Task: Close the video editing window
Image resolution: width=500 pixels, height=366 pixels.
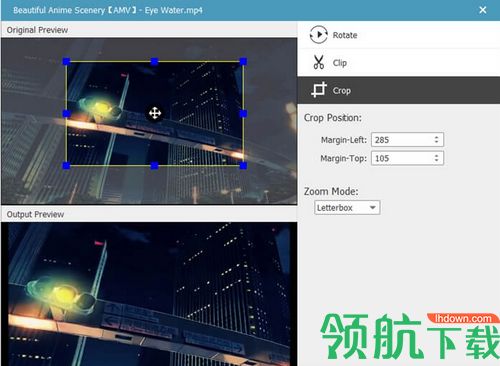Action: [483, 10]
